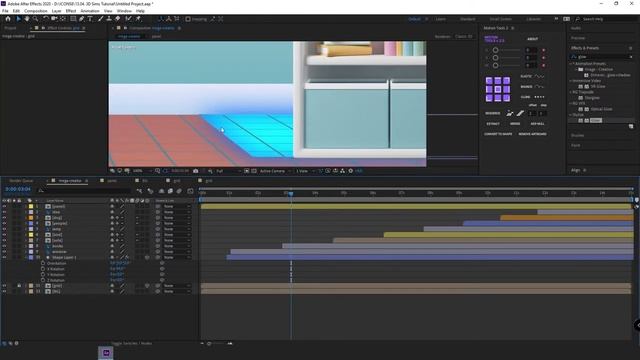Hide layer 3 with its eye icon

(x=4, y=218)
